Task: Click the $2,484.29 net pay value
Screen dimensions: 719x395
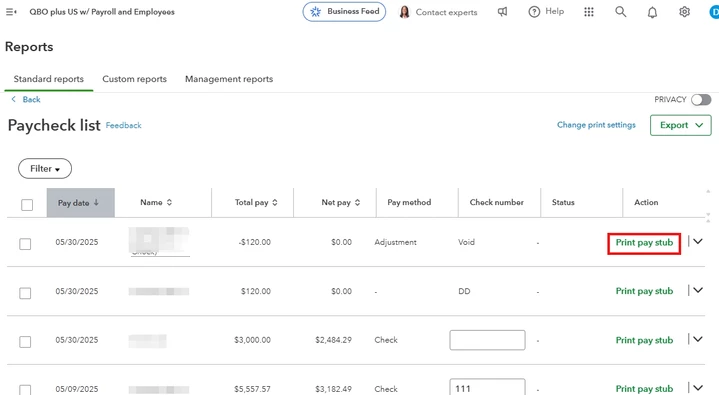Action: pos(333,340)
